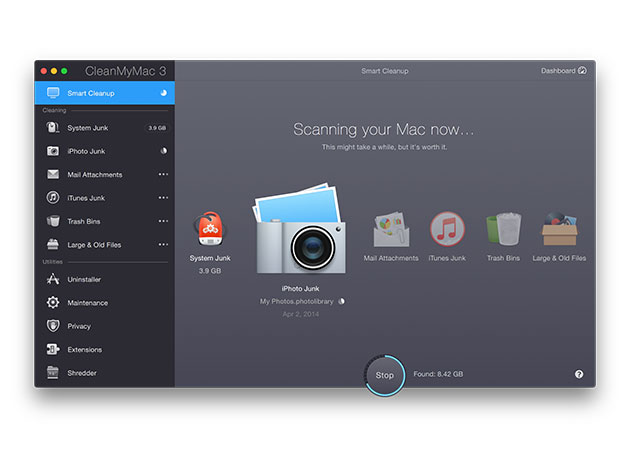This screenshot has height=473, width=630.
Task: Click the Shredder sidebar icon
Action: pyautogui.click(x=53, y=373)
